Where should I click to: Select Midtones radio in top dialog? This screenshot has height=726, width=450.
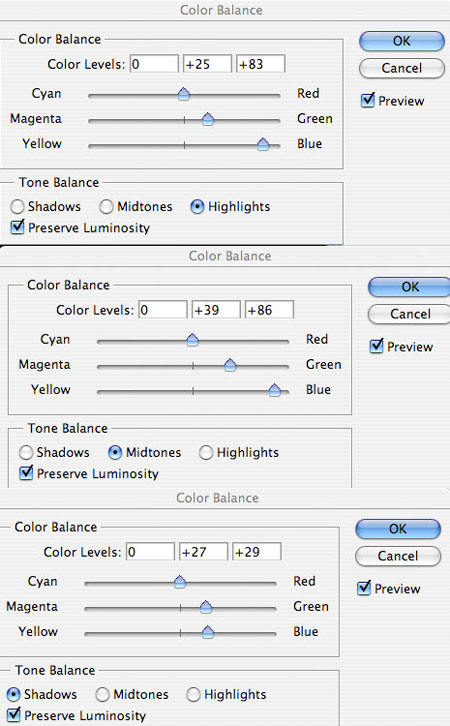[106, 207]
